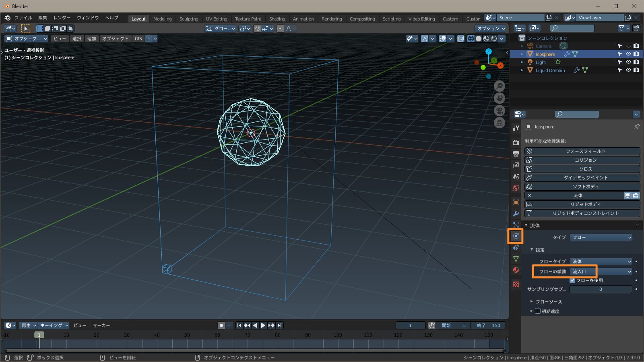
Task: Disable Camera render visibility icon
Action: point(636,46)
